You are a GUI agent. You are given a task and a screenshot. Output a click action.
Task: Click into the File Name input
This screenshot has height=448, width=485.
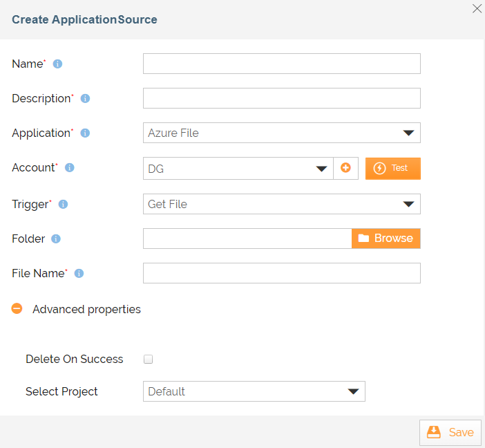point(281,273)
